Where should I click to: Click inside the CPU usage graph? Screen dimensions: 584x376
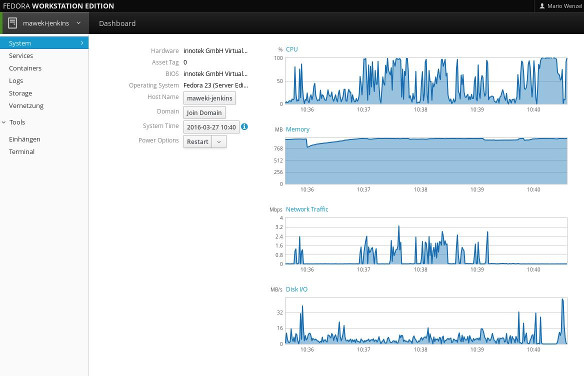pos(426,81)
